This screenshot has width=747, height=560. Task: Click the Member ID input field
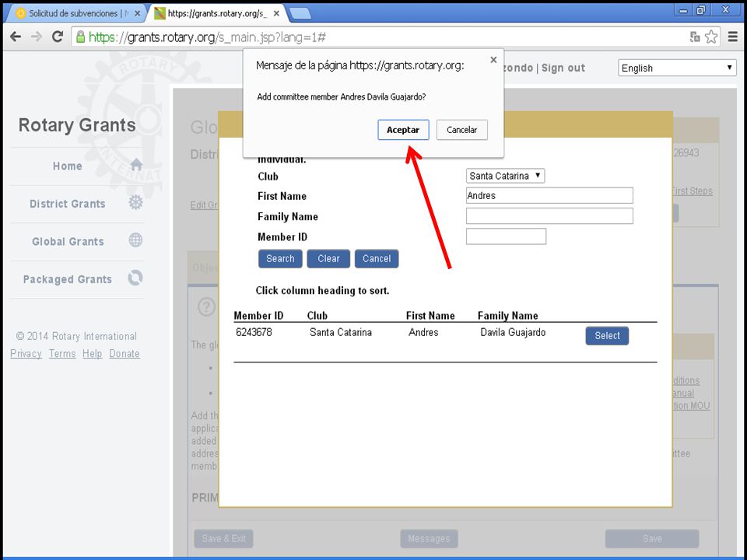pos(506,236)
